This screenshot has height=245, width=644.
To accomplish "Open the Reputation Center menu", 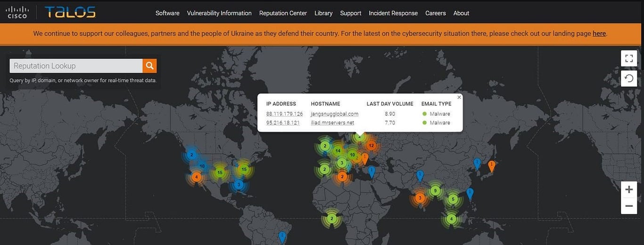I will coord(283,13).
